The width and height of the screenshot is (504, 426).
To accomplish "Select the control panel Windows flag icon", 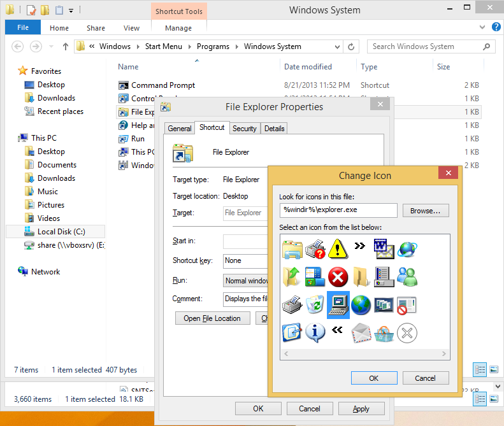I will coord(315,277).
